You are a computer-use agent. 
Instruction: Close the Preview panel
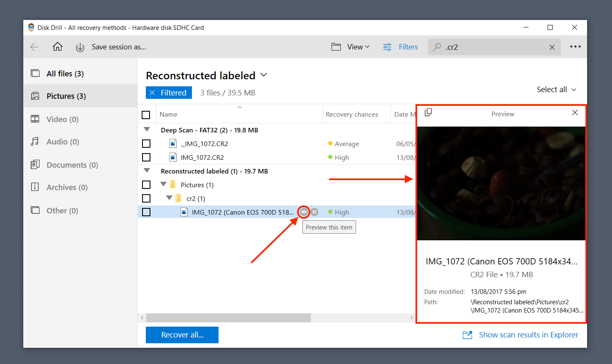(575, 112)
